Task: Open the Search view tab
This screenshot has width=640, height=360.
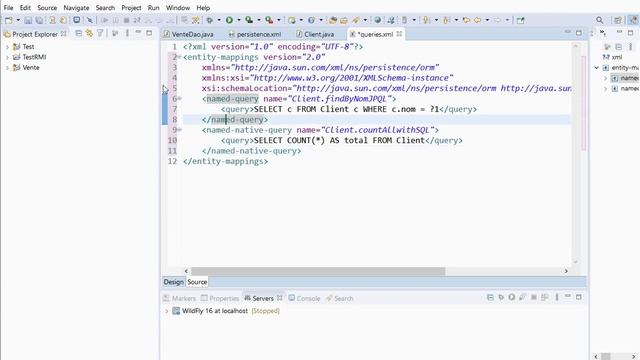Action: [340, 298]
